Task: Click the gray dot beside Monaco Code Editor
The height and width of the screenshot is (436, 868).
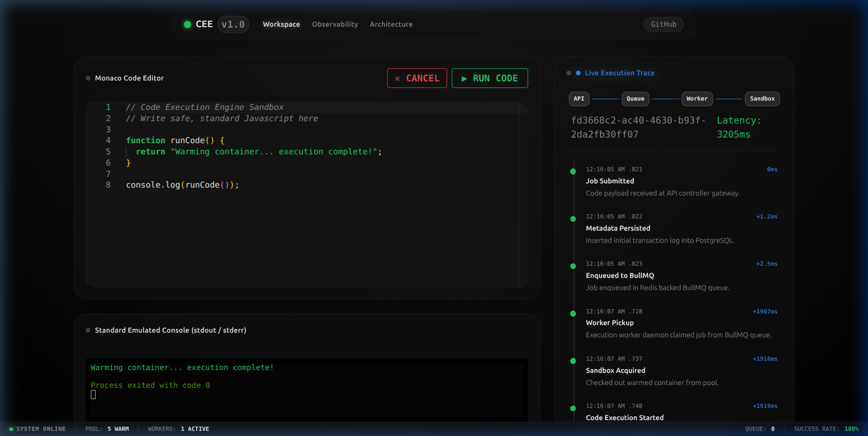Action: 88,78
